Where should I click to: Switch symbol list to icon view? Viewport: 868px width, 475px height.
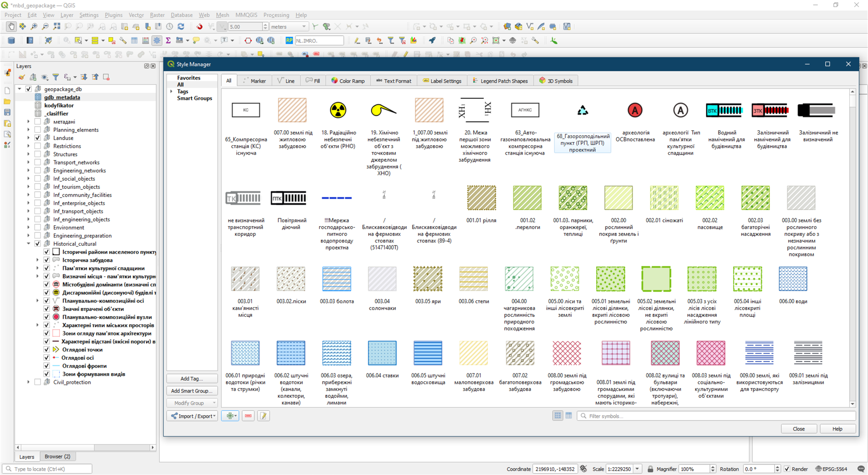[557, 416]
